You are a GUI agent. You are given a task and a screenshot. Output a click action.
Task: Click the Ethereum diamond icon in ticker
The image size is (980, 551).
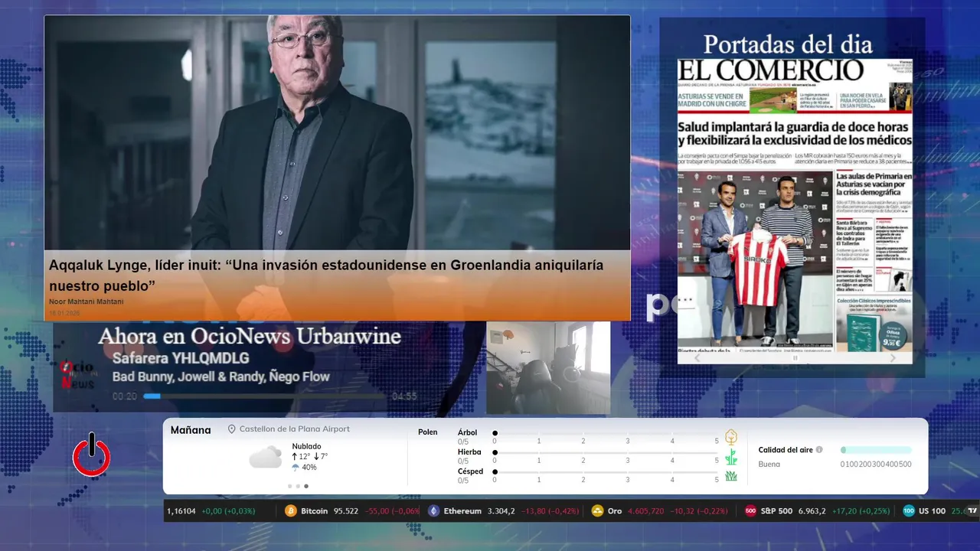434,511
